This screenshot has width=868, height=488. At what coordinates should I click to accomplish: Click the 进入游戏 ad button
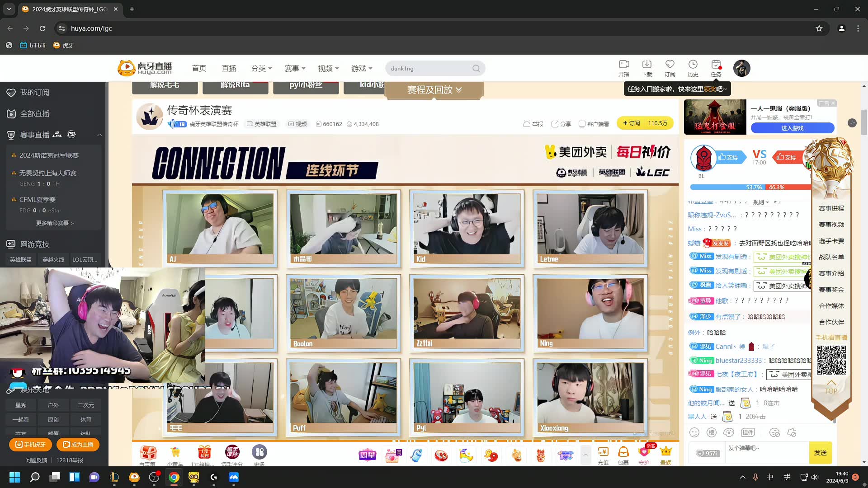[x=792, y=128]
